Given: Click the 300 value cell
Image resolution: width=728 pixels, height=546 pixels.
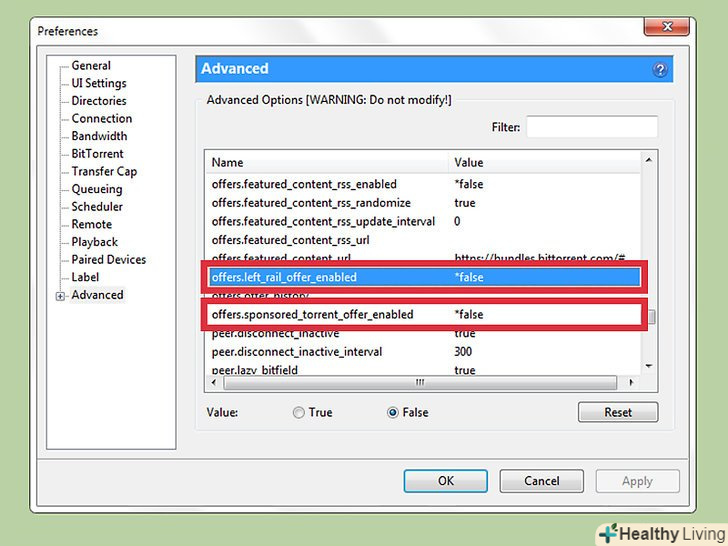Looking at the screenshot, I should pos(463,351).
